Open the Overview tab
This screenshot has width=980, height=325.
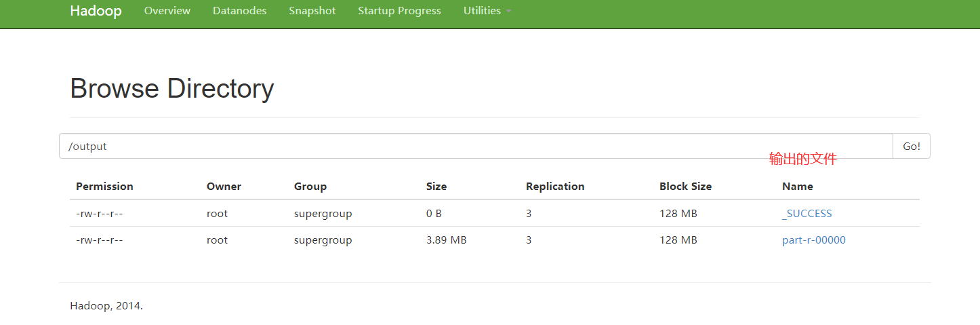click(167, 11)
